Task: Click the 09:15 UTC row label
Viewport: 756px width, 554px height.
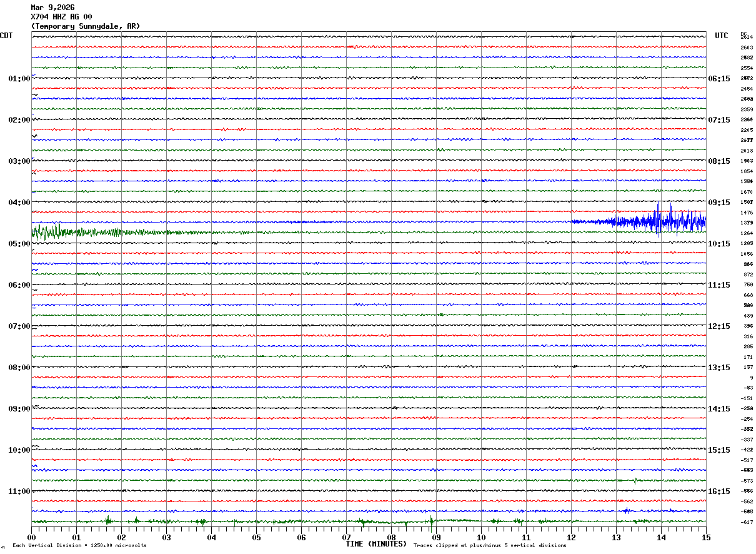Action: 719,203
